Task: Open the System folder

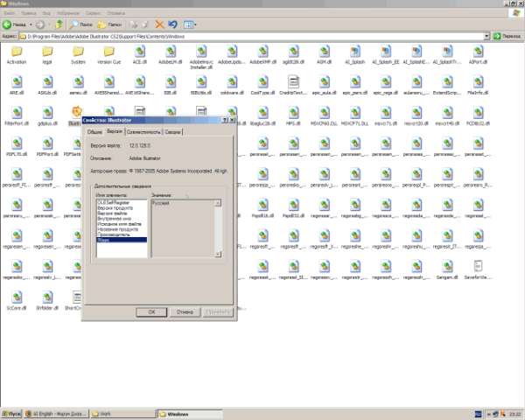Action: point(78,55)
